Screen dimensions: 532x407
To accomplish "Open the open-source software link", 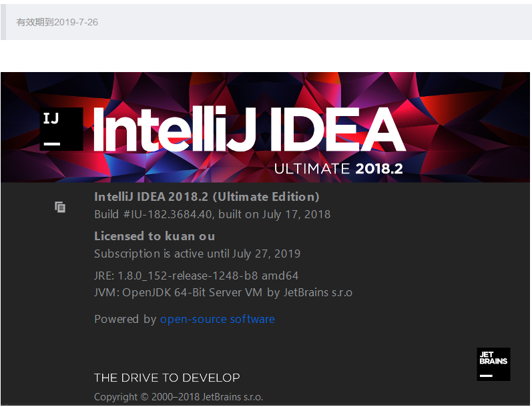I will (217, 319).
